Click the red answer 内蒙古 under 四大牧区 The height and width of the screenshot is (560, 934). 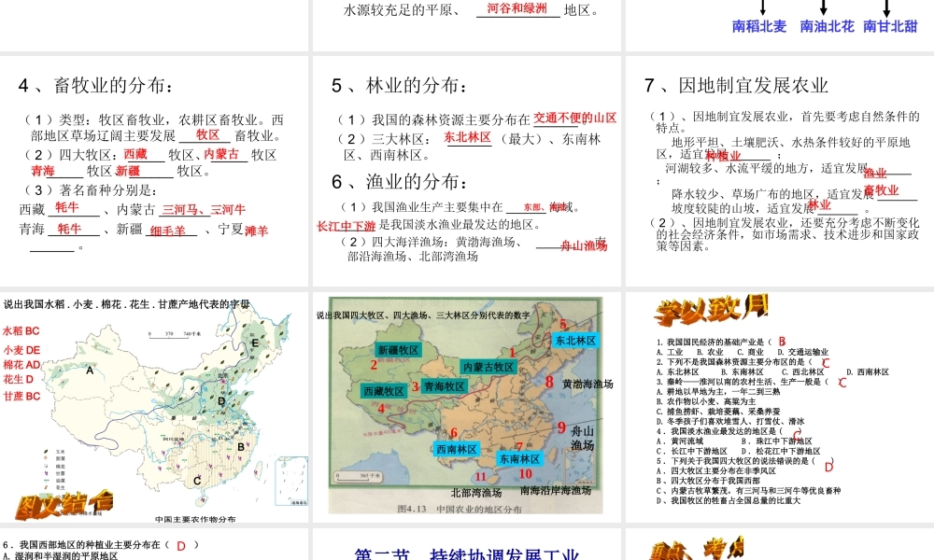221,154
